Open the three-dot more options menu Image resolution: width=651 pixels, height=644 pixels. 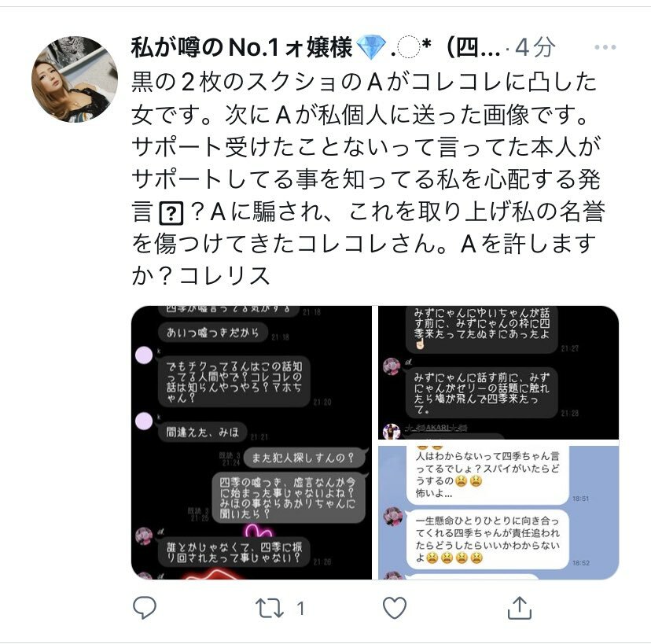click(x=605, y=47)
